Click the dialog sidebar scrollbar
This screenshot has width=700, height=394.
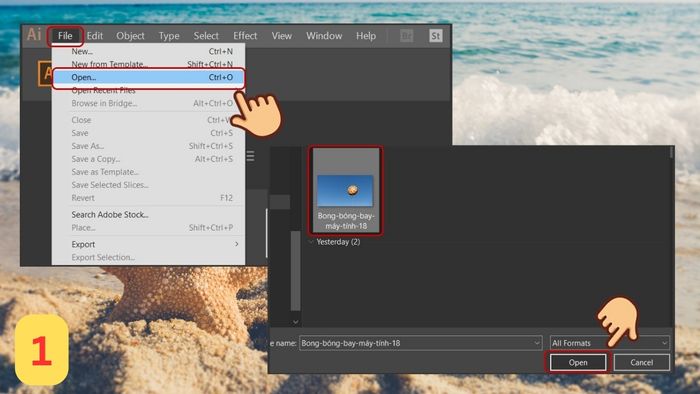pos(296,270)
